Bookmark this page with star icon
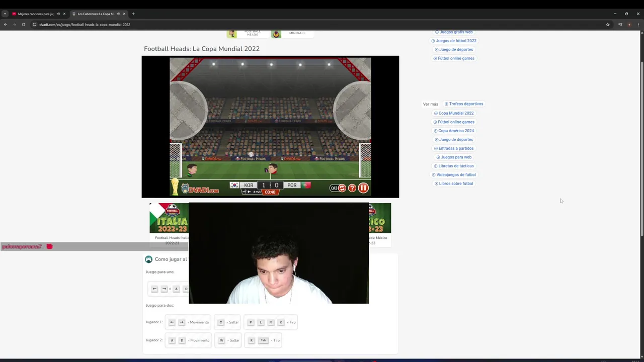 click(x=608, y=24)
